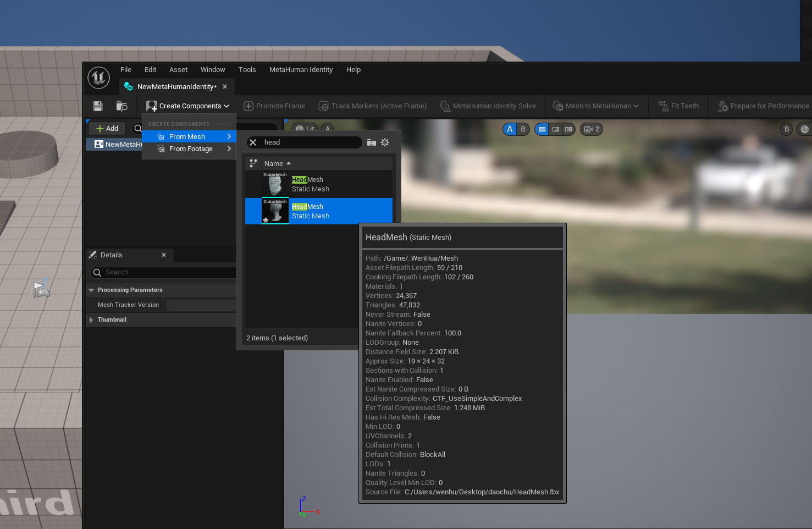The image size is (812, 529).
Task: Click the partially hidden Lit view mode button
Action: pos(305,128)
